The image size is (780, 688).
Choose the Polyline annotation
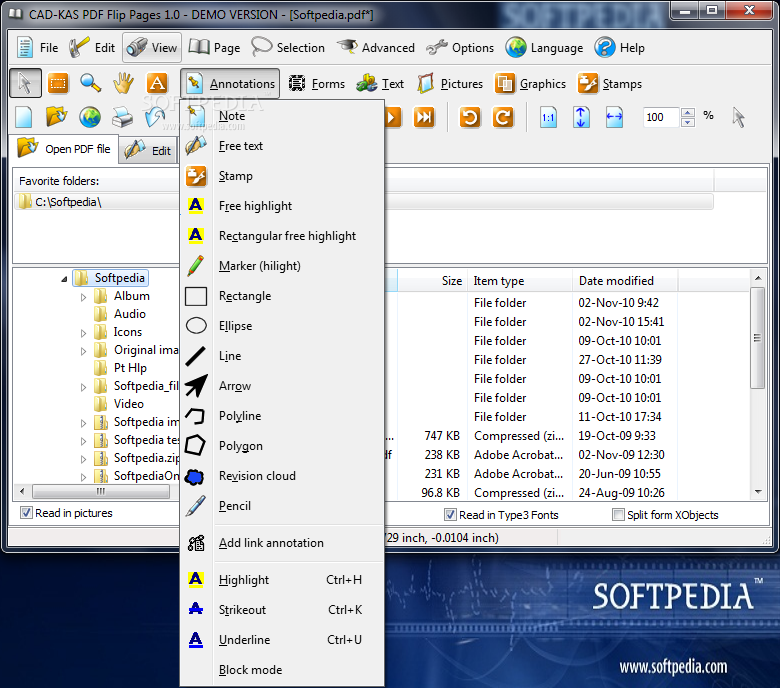point(282,416)
